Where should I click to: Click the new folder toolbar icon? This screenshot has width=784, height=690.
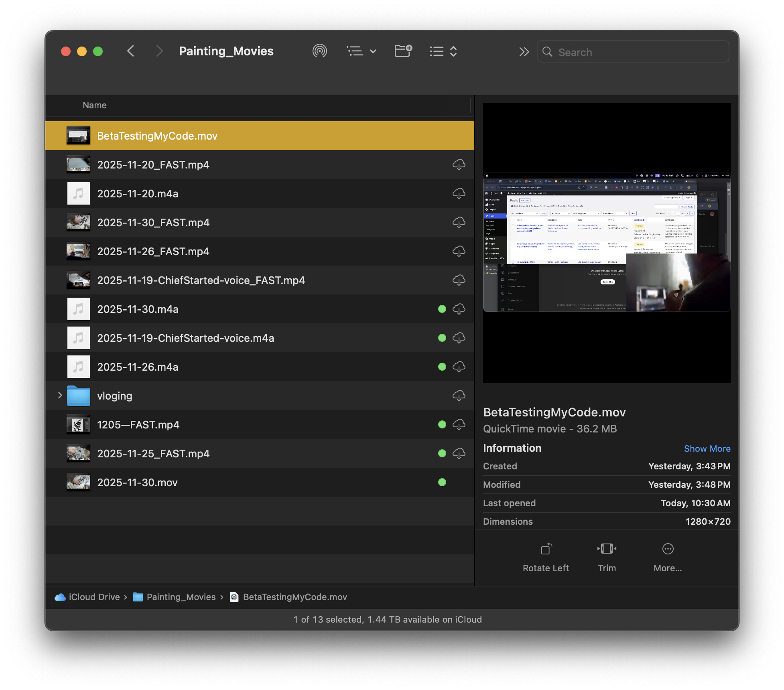tap(403, 51)
